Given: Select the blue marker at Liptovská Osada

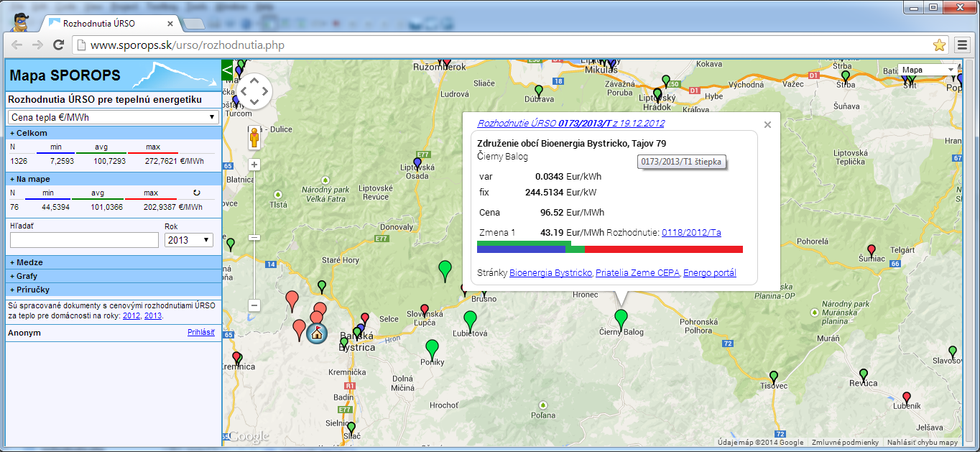Looking at the screenshot, I should coord(417,164).
